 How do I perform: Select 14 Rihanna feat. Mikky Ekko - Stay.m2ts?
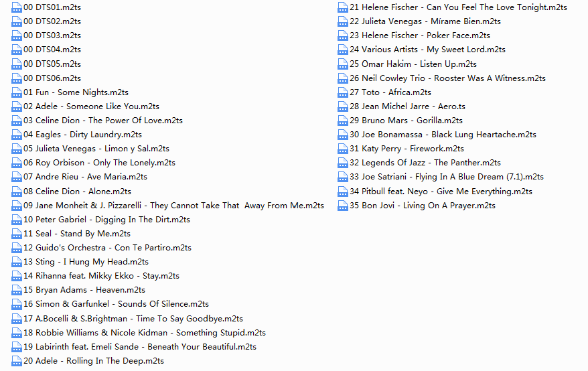click(x=101, y=276)
